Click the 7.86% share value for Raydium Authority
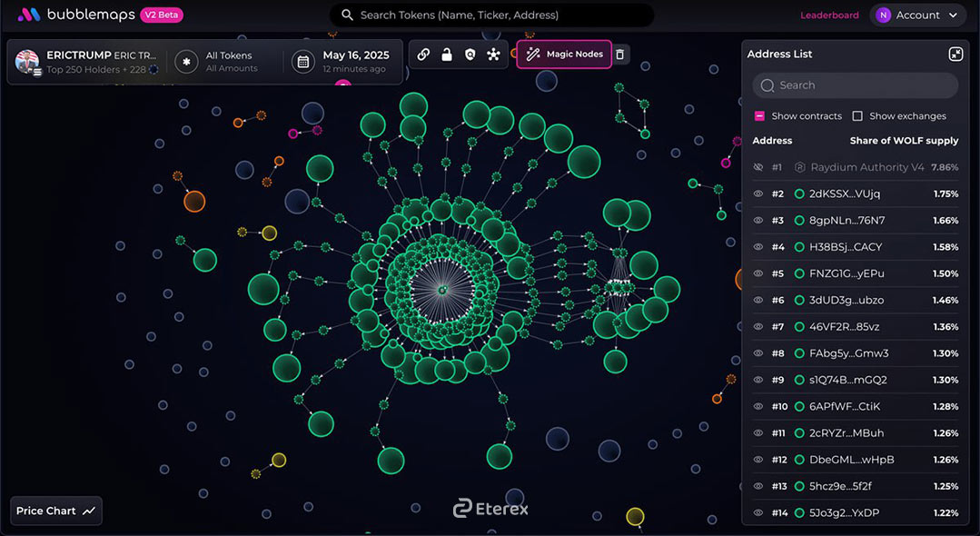This screenshot has height=536, width=980. (x=945, y=167)
